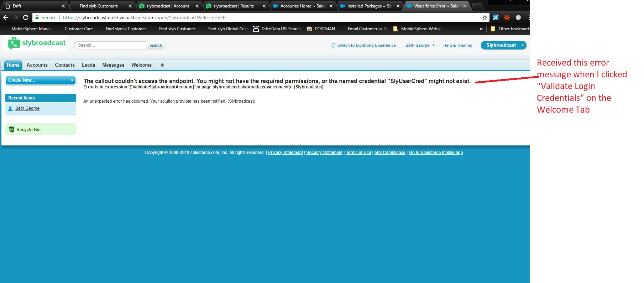Click the Recycle Bin icon
Screen dimensions: 644x283
click(x=11, y=129)
